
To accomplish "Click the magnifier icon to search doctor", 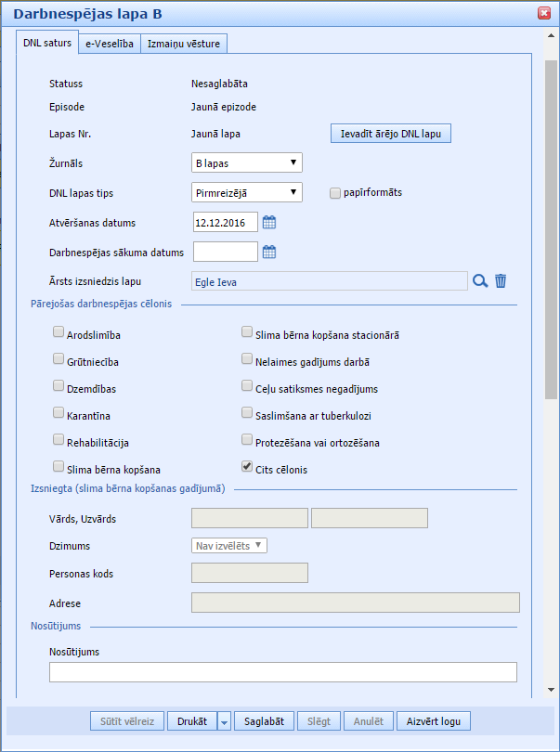I will coord(480,281).
